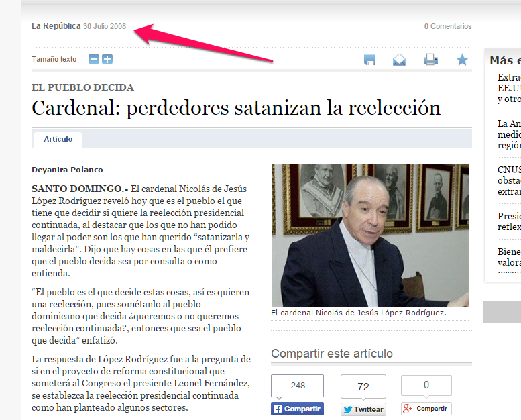Image resolution: width=521 pixels, height=420 pixels.
Task: Share on Facebook with Compartir button
Action: pyautogui.click(x=298, y=409)
